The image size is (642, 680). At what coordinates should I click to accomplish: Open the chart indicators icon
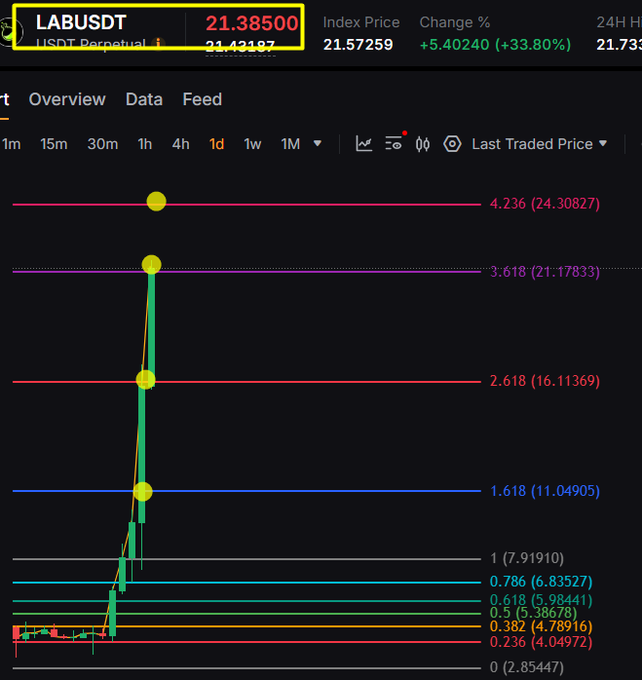coord(364,144)
